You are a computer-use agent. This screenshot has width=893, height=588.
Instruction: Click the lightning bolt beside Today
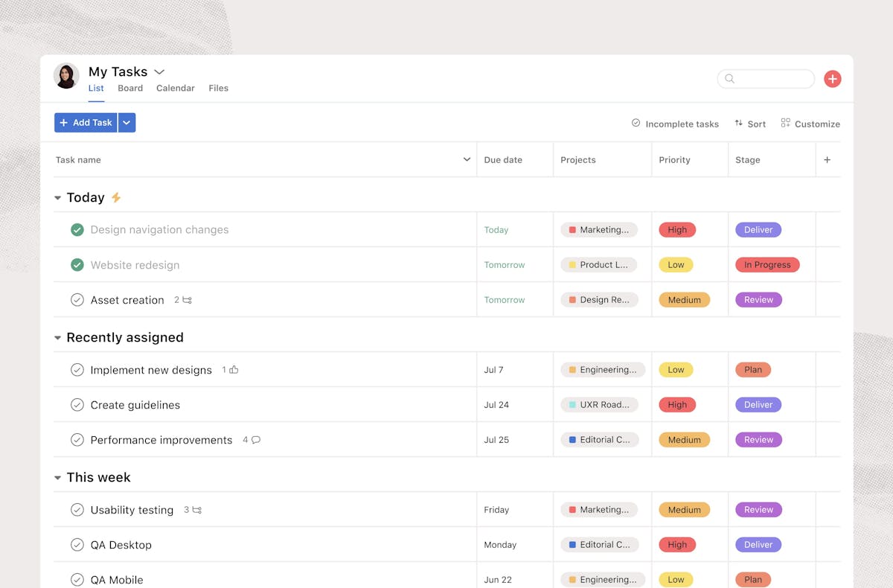coord(116,197)
